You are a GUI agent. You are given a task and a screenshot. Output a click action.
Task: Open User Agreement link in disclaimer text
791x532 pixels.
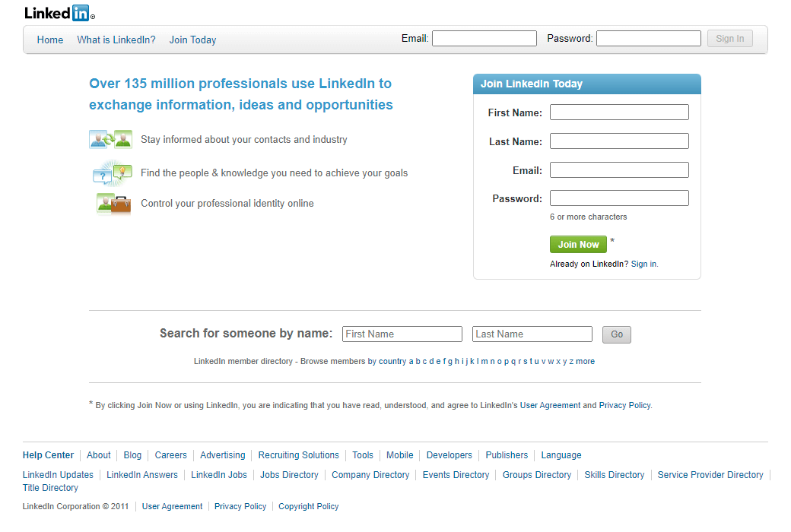[551, 405]
